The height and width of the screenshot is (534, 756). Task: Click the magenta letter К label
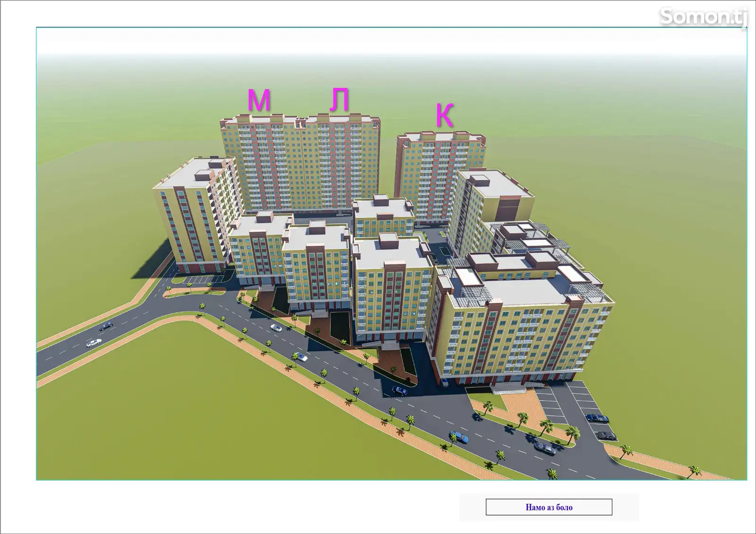[445, 115]
